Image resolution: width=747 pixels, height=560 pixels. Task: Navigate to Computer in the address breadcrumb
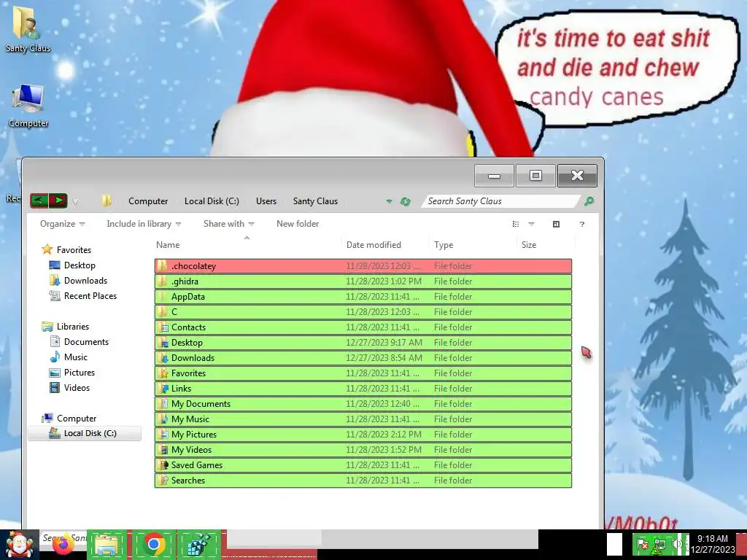coord(148,201)
